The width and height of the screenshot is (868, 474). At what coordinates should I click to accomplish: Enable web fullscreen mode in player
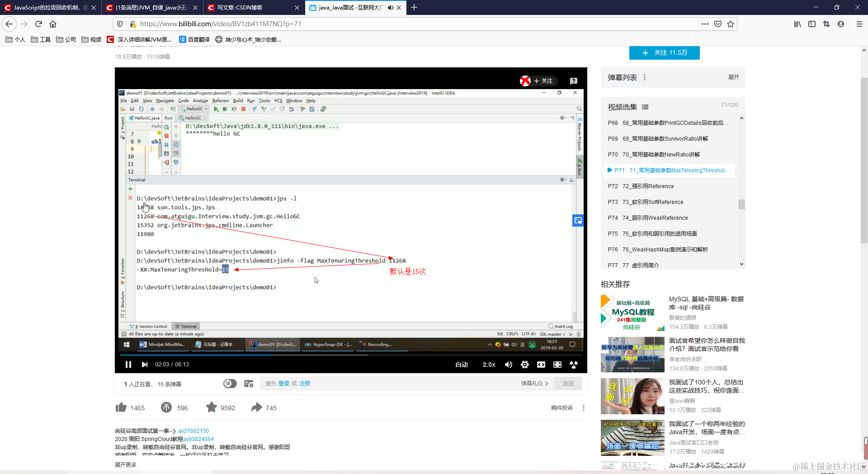point(557,365)
